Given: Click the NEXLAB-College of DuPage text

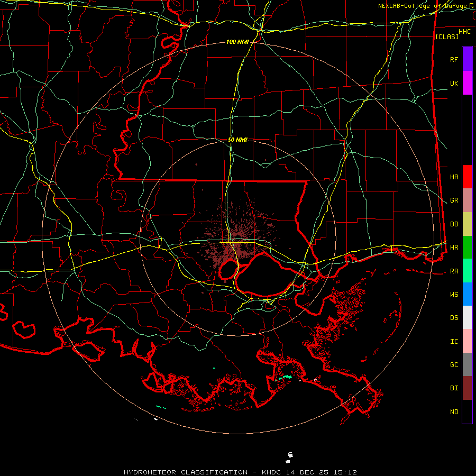Looking at the screenshot, I should [x=422, y=6].
